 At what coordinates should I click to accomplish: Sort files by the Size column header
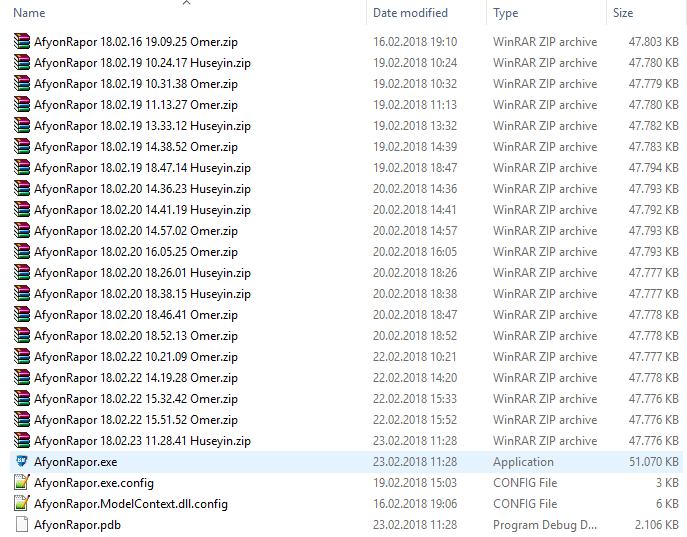pos(623,13)
